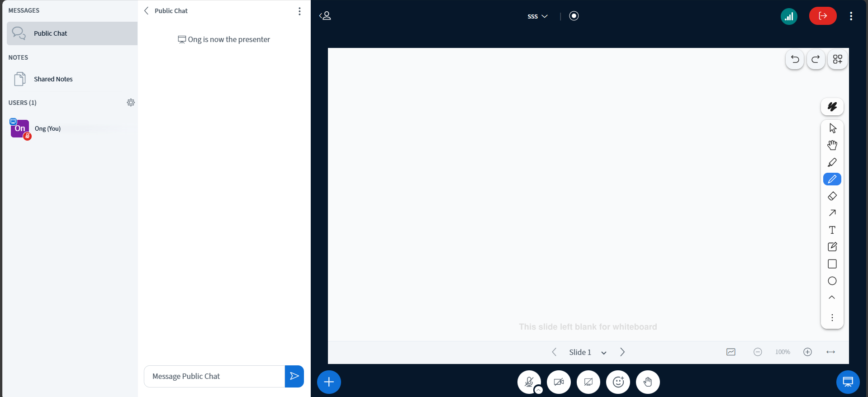Select the Text tool
The image size is (868, 397).
click(x=832, y=230)
